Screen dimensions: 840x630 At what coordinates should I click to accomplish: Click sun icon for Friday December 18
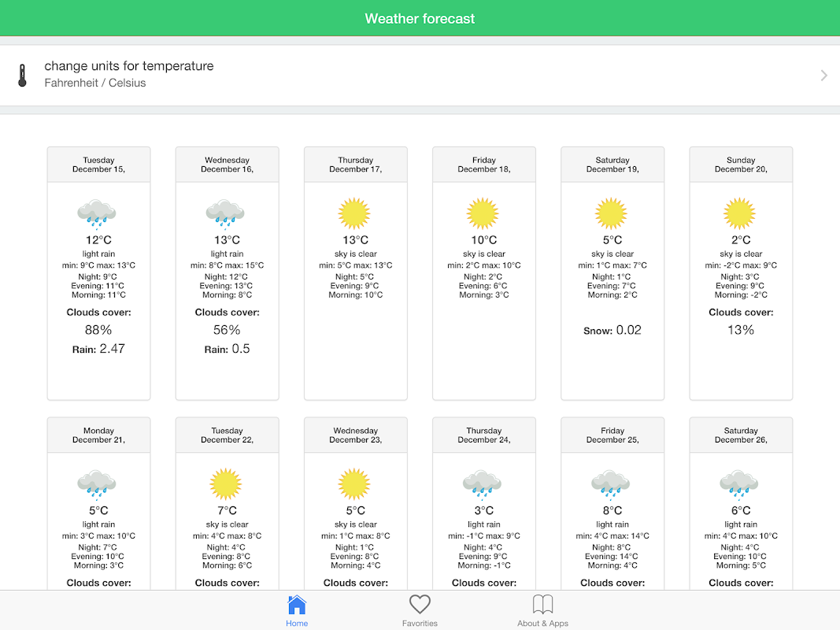click(x=483, y=213)
